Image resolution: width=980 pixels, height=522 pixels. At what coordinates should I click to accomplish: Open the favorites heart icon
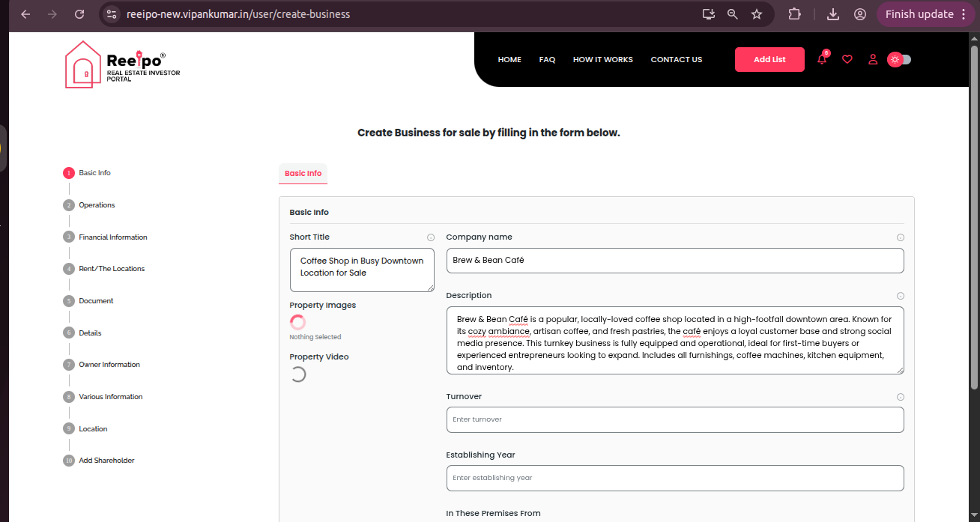(847, 60)
